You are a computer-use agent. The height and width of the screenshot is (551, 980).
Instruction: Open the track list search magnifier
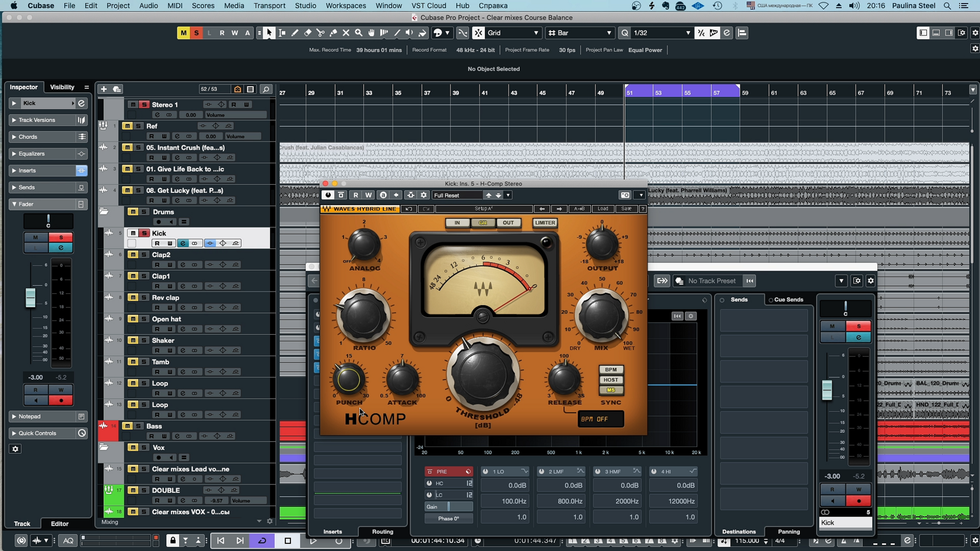(x=266, y=89)
